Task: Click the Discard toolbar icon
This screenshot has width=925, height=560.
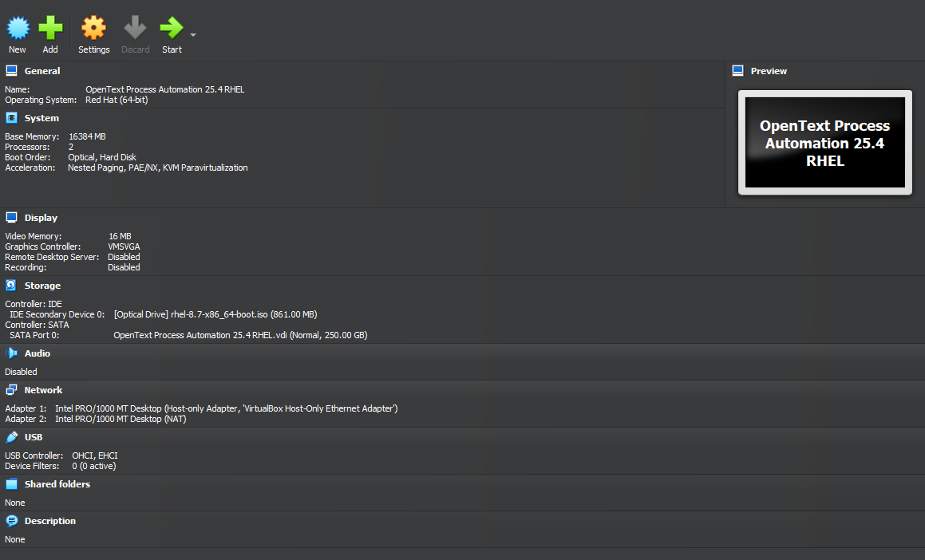Action: [135, 29]
